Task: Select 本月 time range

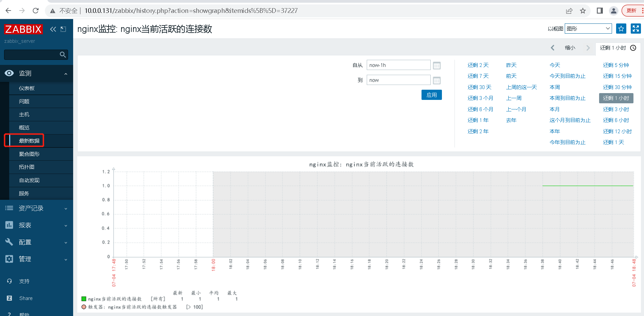Action: coord(555,109)
